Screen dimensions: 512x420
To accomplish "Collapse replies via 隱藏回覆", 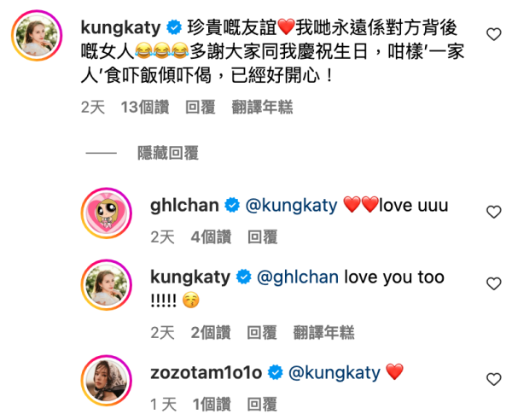I will pos(168,153).
